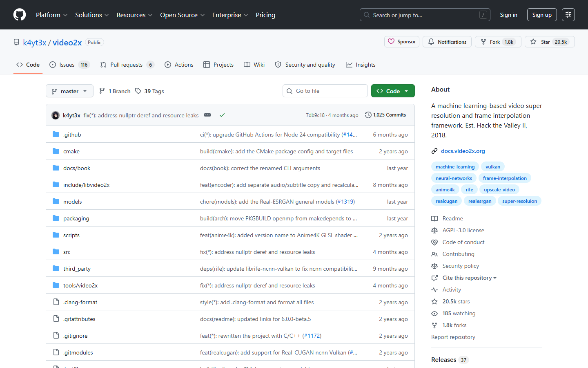Select the vulkan topic tag
The width and height of the screenshot is (588, 368).
pyautogui.click(x=492, y=166)
